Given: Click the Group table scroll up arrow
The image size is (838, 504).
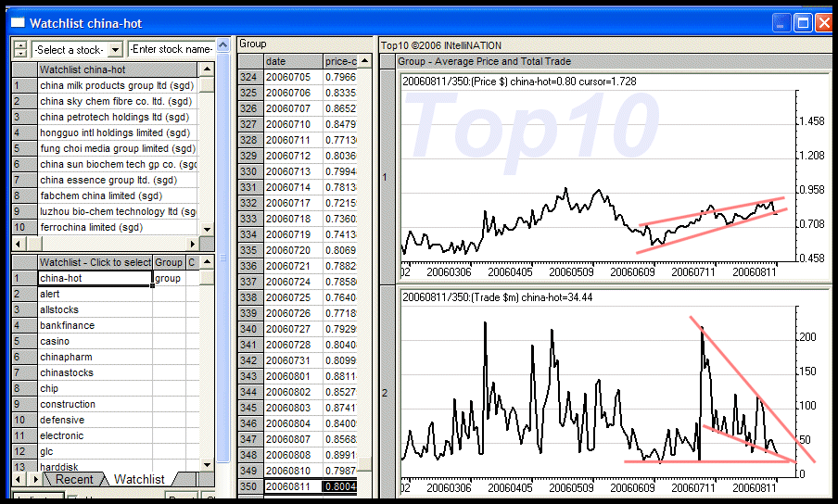Looking at the screenshot, I should [364, 61].
